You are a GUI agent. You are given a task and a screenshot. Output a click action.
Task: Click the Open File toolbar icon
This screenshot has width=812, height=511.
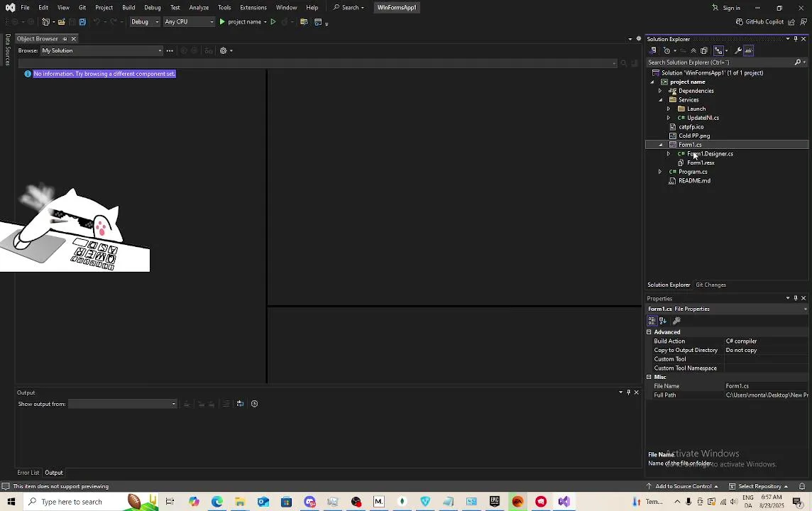(x=62, y=22)
